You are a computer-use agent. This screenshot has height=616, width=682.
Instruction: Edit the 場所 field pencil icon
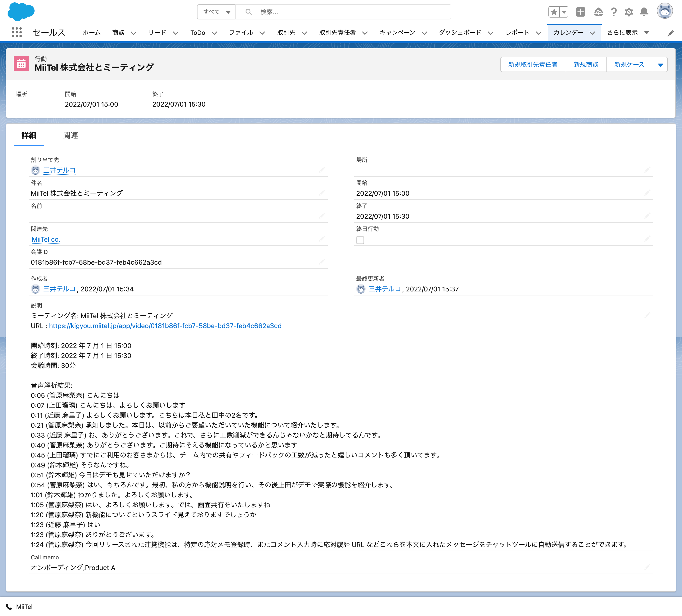(647, 169)
